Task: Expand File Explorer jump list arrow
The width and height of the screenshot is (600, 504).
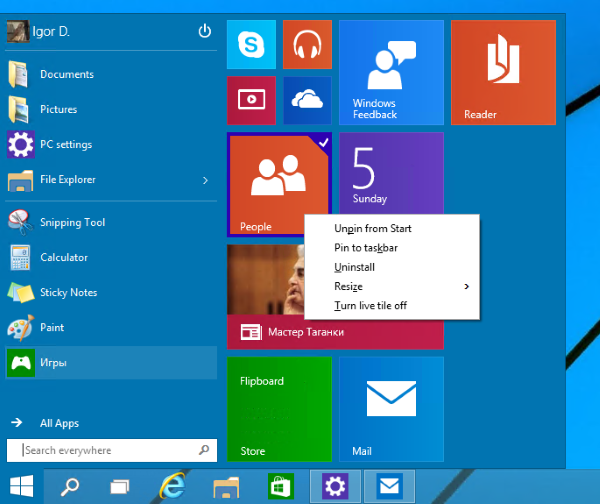Action: click(x=205, y=180)
